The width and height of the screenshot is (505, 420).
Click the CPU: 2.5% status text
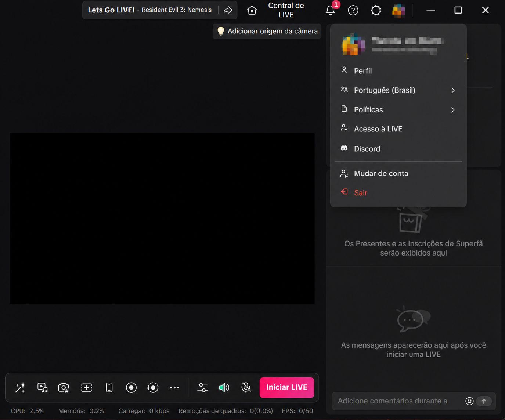tap(27, 411)
